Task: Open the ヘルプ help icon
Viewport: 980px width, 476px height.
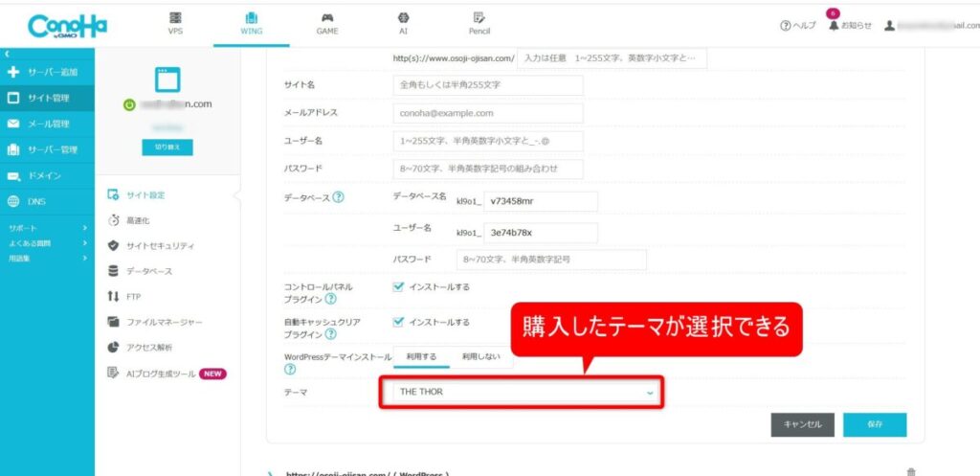Action: (785, 26)
